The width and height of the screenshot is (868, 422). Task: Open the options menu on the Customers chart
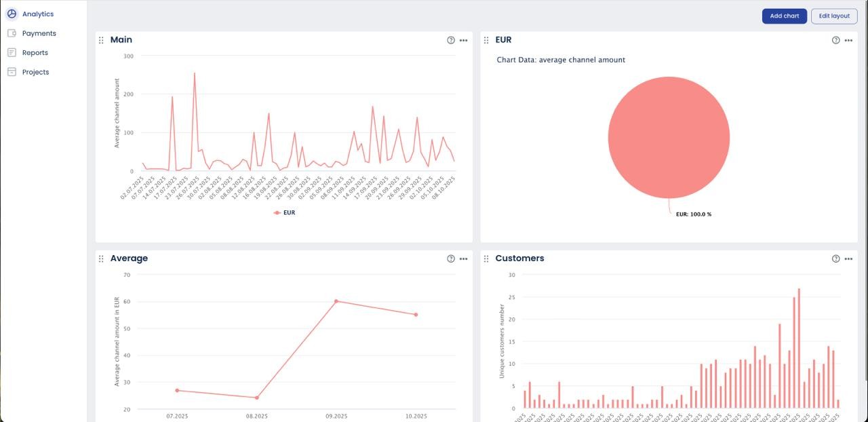[x=848, y=258]
